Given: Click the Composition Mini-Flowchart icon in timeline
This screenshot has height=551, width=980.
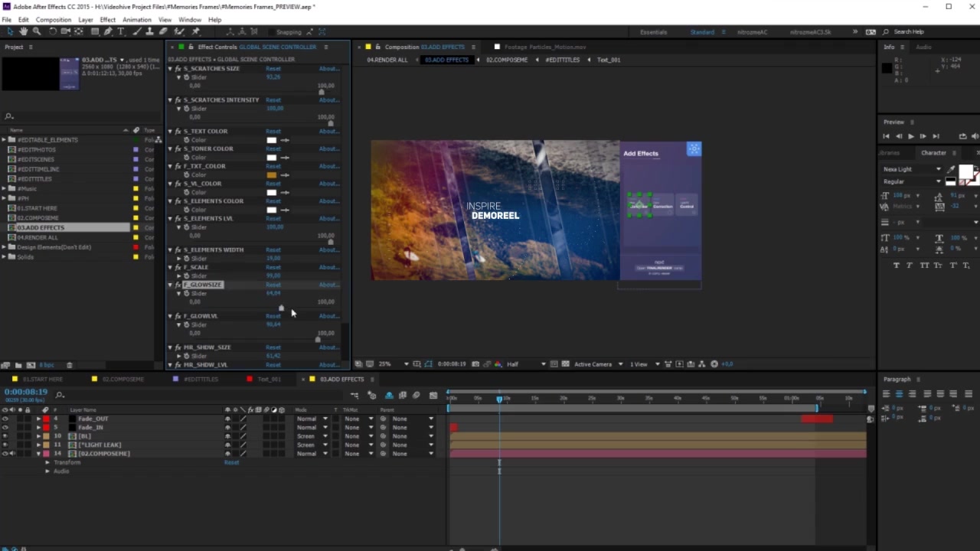Looking at the screenshot, I should point(355,396).
